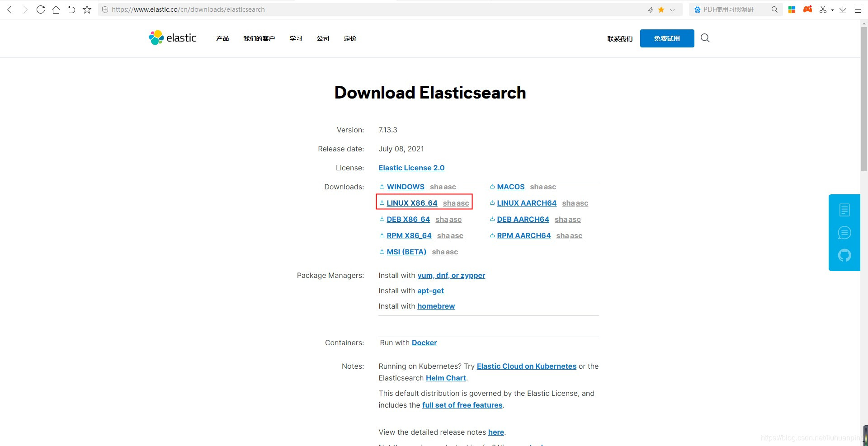Viewport: 868px width, 446px height.
Task: Open Elastic Cloud on Kubernetes link
Action: point(527,366)
